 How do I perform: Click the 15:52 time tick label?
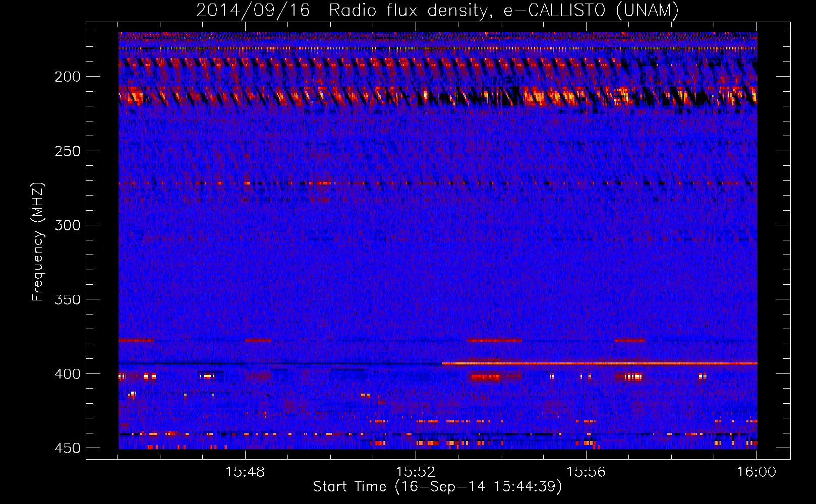pyautogui.click(x=416, y=472)
